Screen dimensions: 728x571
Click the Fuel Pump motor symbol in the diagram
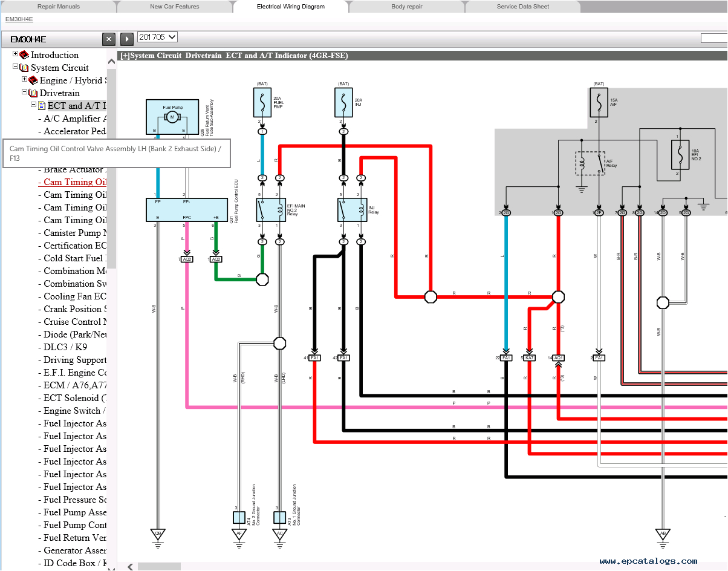172,117
